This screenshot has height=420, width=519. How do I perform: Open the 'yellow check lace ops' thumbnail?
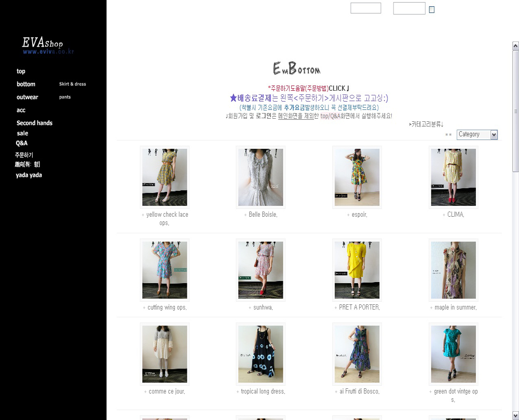[165, 177]
